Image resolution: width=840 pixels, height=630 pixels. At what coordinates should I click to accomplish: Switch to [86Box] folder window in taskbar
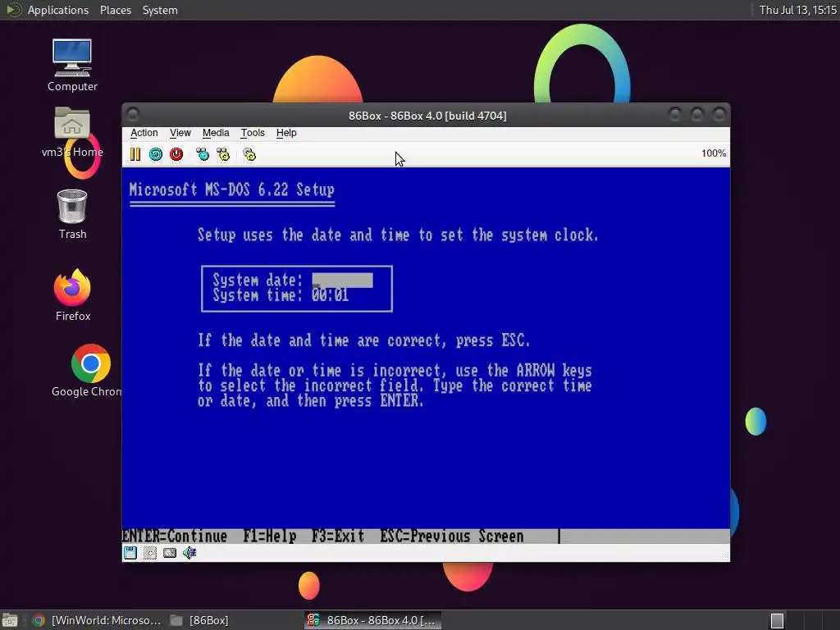[199, 620]
